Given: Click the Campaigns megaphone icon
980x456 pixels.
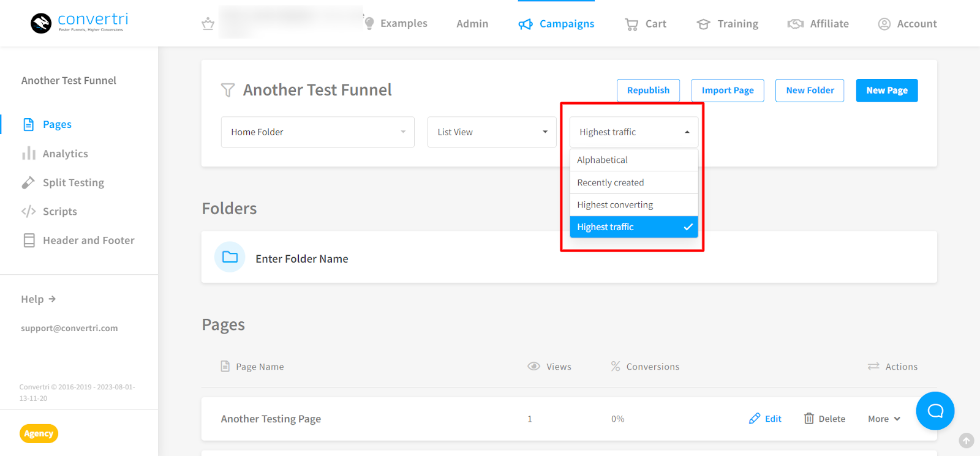Looking at the screenshot, I should tap(526, 24).
